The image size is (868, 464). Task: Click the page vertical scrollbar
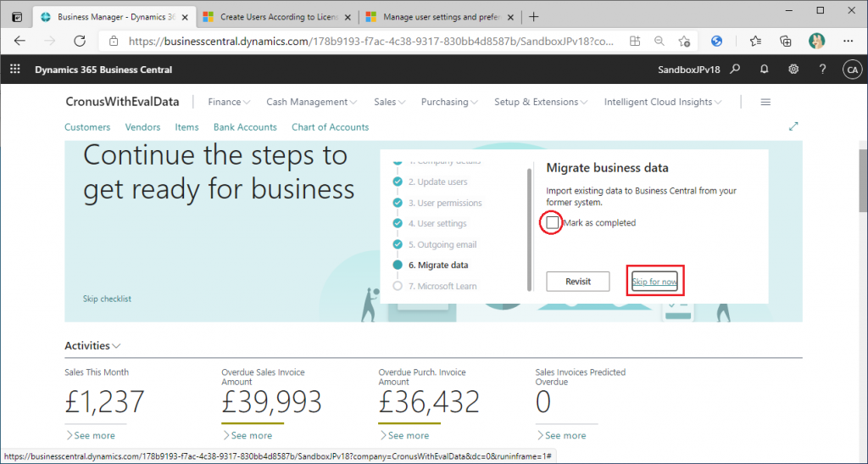point(862,180)
